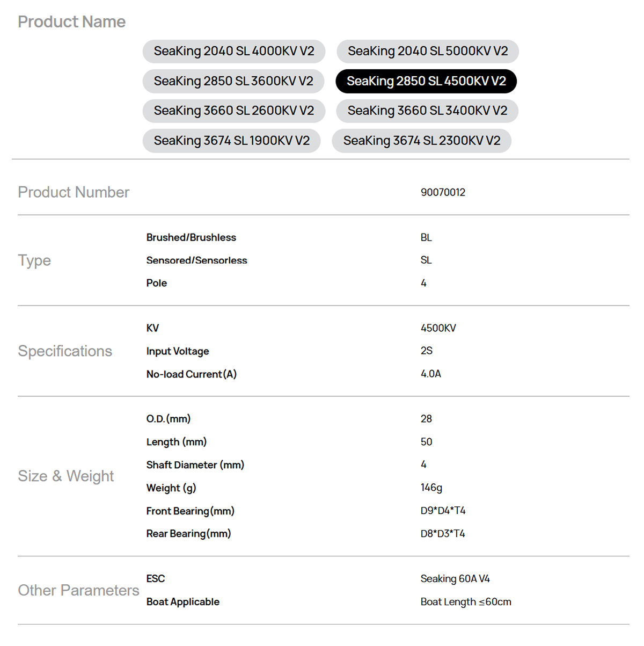Screen dimensions: 644x646
Task: Click the Product Name heading
Action: (71, 22)
